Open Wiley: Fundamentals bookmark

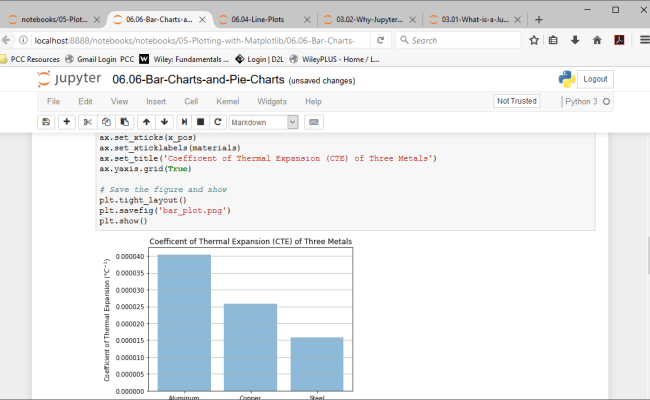click(x=184, y=59)
